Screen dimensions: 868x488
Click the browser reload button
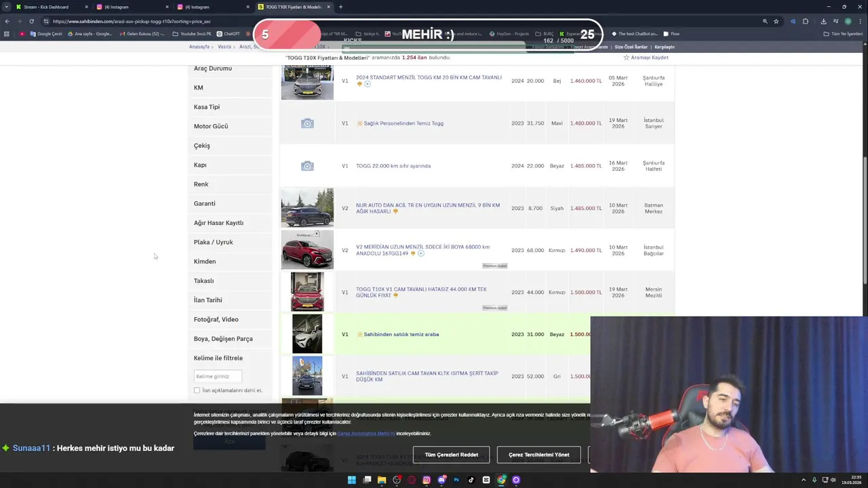tap(31, 21)
